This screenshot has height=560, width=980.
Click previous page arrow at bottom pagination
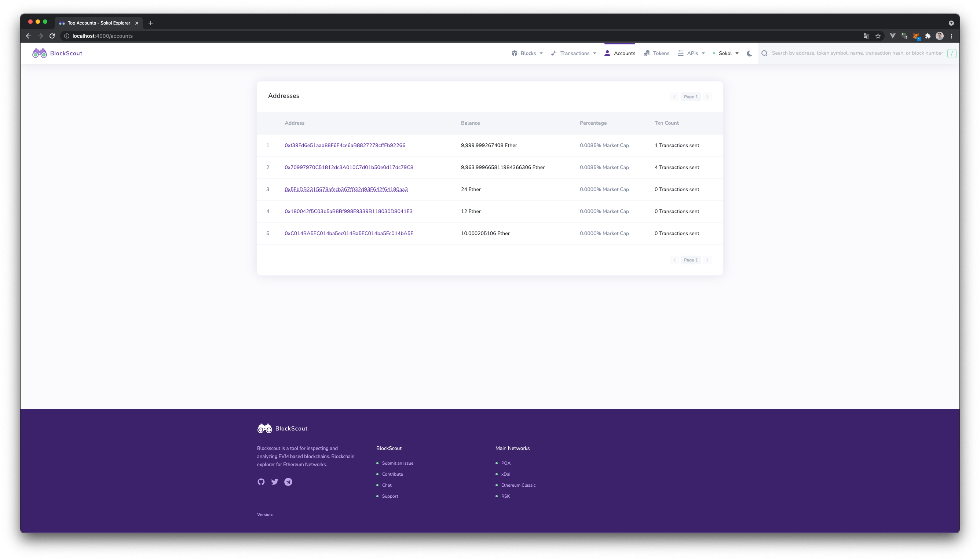(674, 260)
